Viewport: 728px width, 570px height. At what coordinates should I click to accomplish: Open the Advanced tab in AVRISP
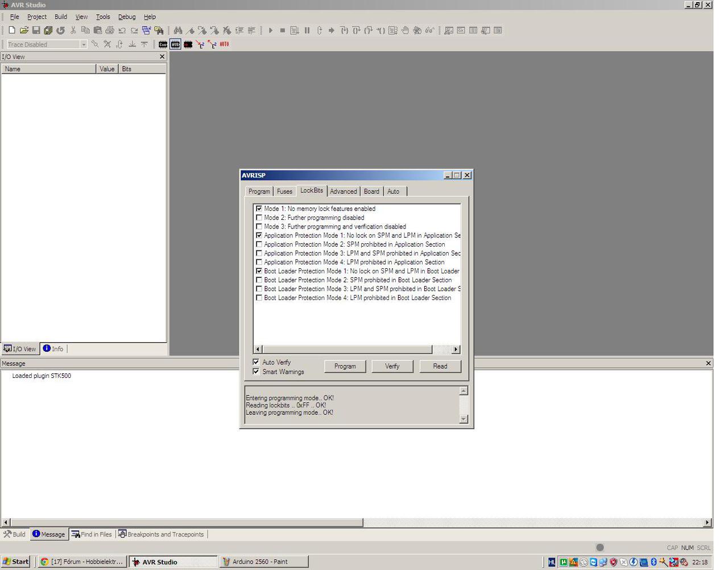[344, 192]
